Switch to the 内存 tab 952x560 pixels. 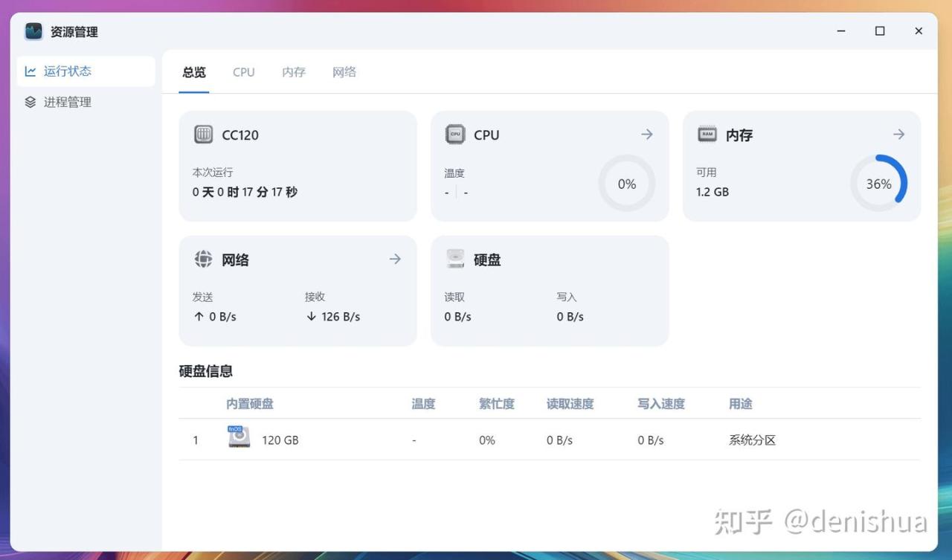click(294, 72)
